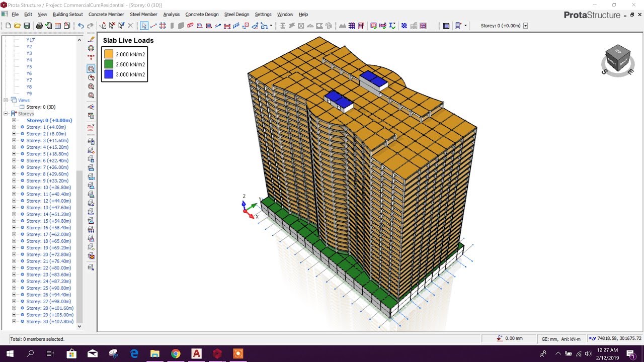Viewport: 644px width, 362px height.
Task: Open the Steel Member menu
Action: [x=143, y=14]
